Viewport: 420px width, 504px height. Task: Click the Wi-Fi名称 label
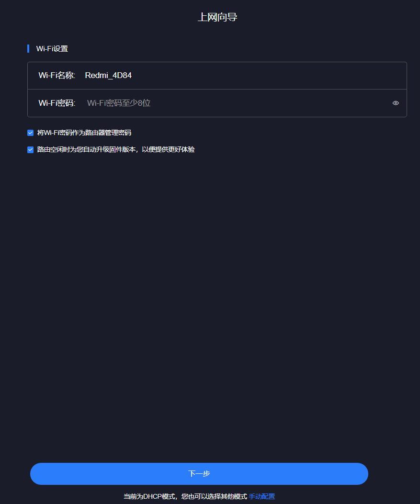57,75
